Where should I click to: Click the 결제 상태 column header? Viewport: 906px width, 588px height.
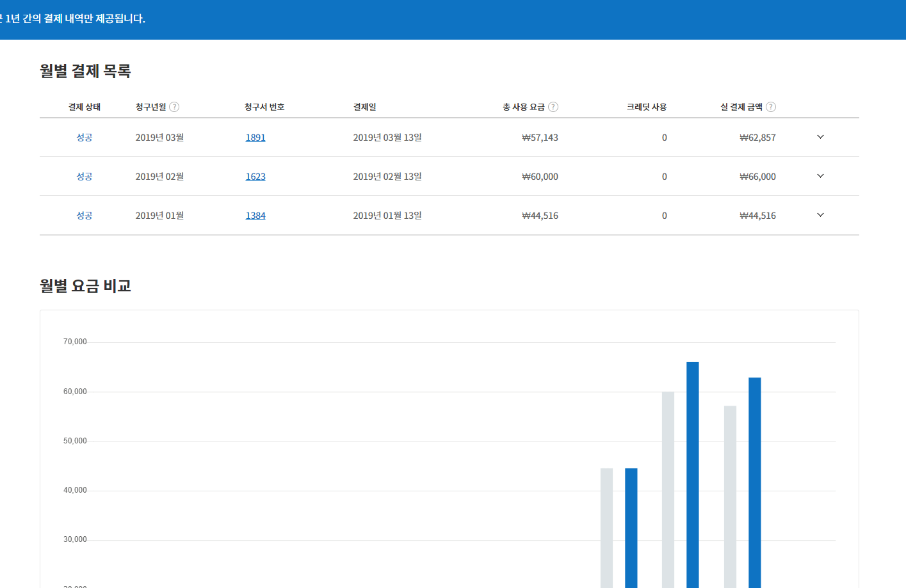85,107
